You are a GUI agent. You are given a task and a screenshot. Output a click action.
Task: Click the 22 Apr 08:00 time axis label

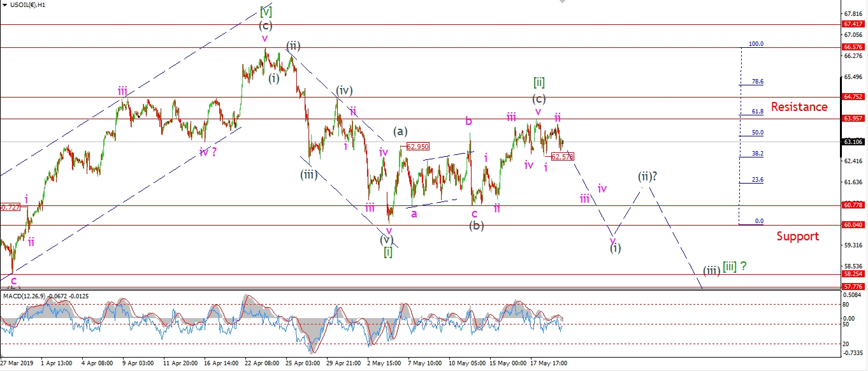pos(262,364)
